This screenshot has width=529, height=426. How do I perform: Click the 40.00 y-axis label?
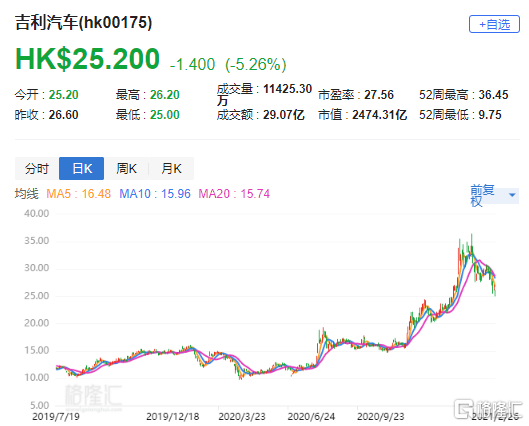point(36,214)
